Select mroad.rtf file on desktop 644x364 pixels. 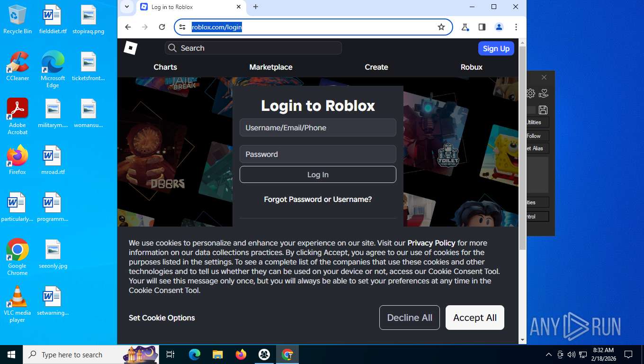(53, 161)
